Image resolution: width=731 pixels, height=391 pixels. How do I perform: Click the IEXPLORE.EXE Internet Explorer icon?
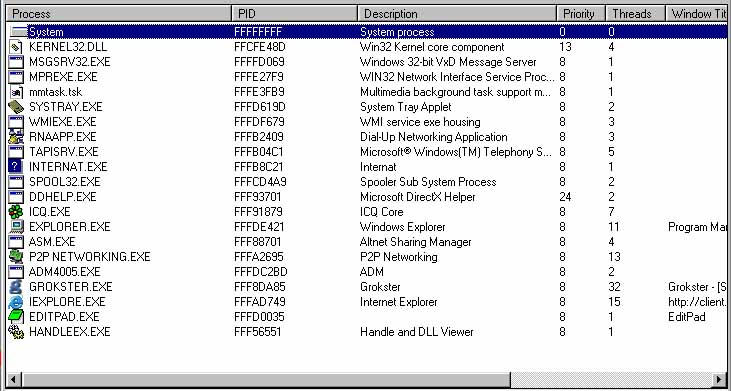[16, 302]
